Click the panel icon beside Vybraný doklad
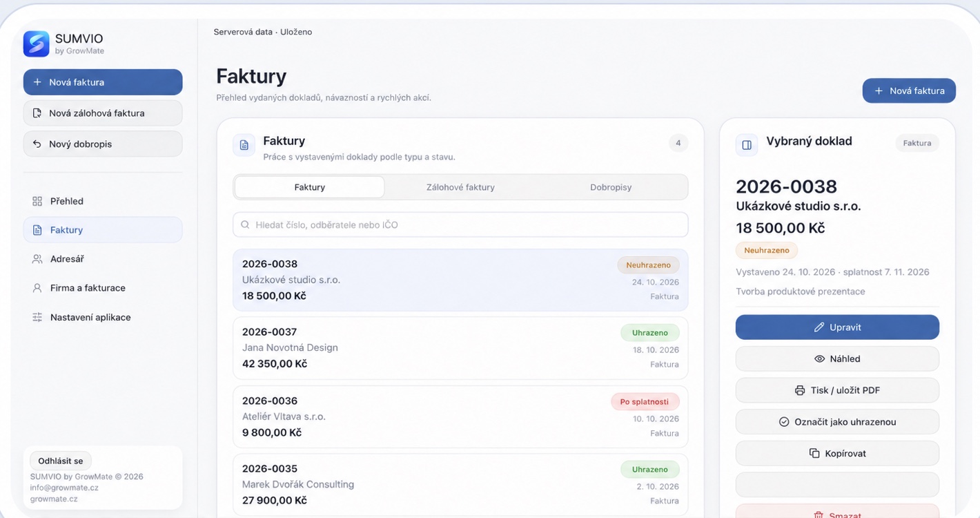This screenshot has width=980, height=518. pos(747,145)
